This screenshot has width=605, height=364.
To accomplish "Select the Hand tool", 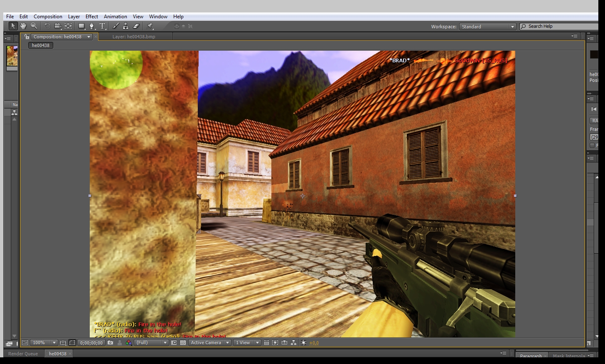I will pyautogui.click(x=23, y=26).
